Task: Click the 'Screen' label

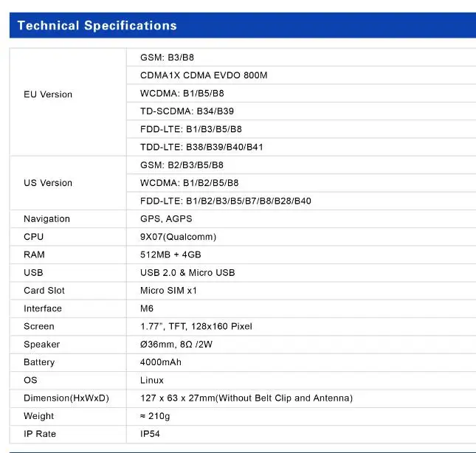Action: pos(39,327)
